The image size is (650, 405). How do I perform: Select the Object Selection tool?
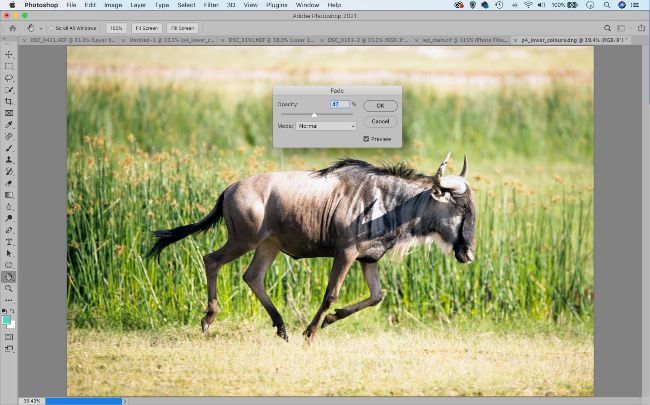pyautogui.click(x=9, y=90)
